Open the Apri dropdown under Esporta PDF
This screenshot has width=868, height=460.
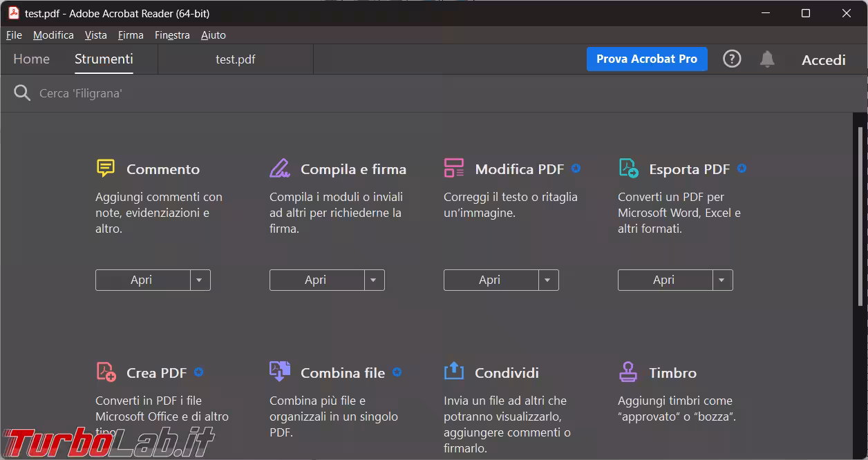coord(721,280)
